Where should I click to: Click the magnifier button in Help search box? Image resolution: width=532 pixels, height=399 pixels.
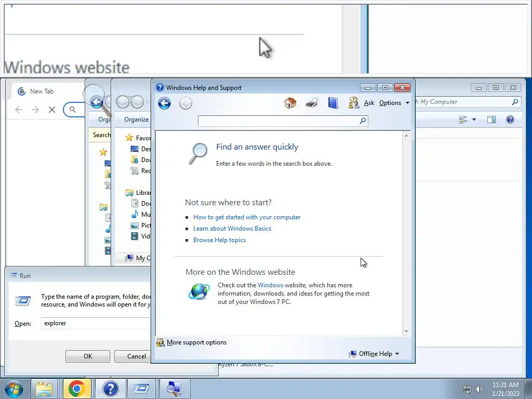click(363, 121)
